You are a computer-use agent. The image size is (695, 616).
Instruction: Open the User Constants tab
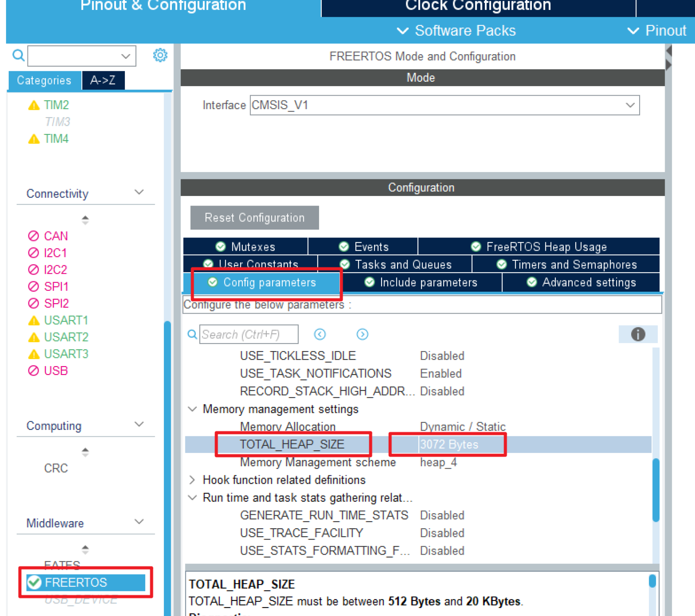[x=250, y=264]
